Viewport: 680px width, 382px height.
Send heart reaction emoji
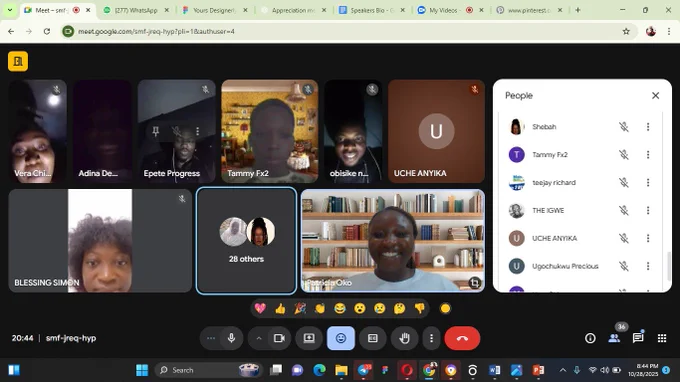(x=260, y=308)
